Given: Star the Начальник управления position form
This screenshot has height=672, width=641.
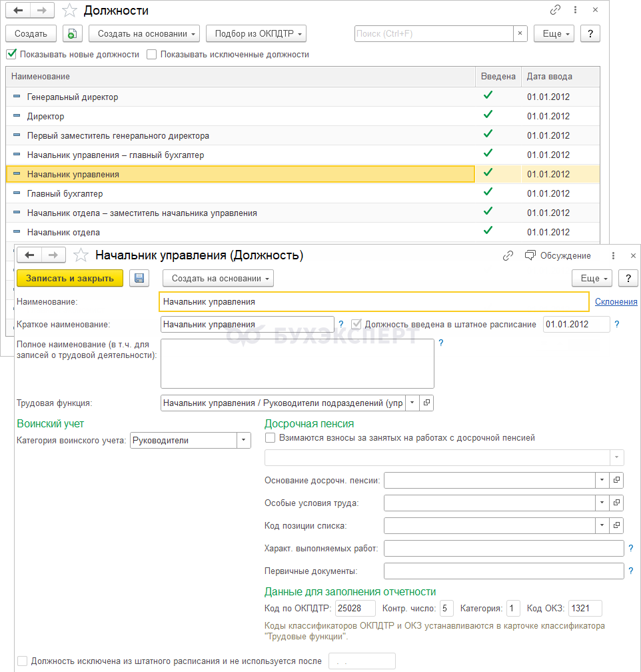Looking at the screenshot, I should [81, 255].
